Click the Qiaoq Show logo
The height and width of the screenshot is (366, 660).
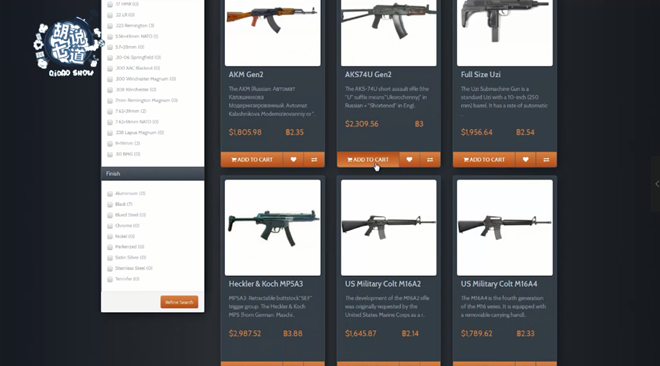pyautogui.click(x=69, y=46)
